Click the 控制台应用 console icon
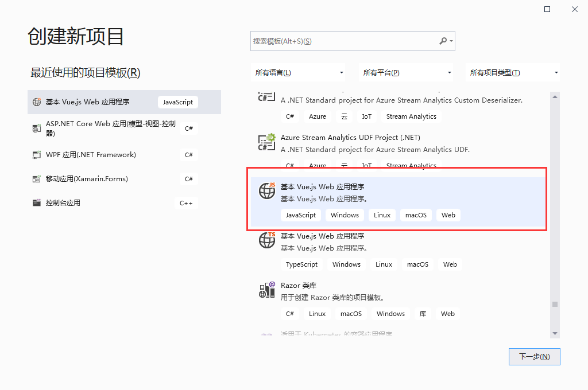Image resolution: width=588 pixels, height=390 pixels. pos(37,203)
